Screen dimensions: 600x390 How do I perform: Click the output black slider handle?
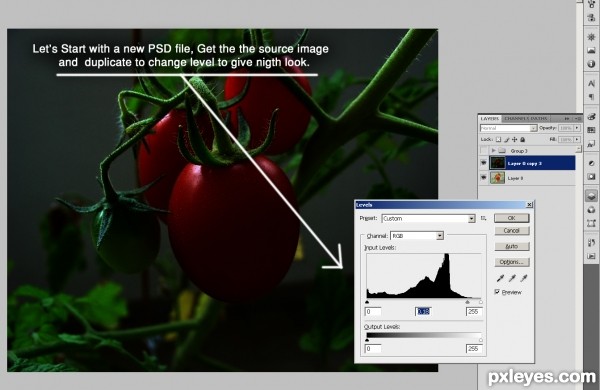(x=367, y=339)
